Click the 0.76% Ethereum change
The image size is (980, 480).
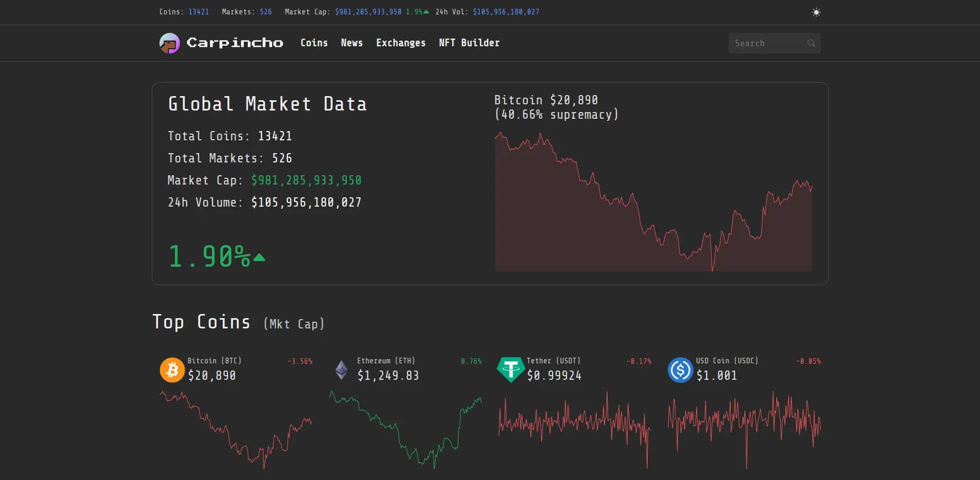tap(471, 361)
